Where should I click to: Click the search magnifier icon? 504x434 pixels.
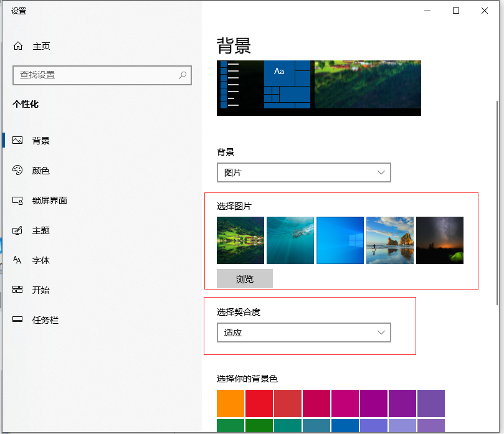[x=183, y=75]
